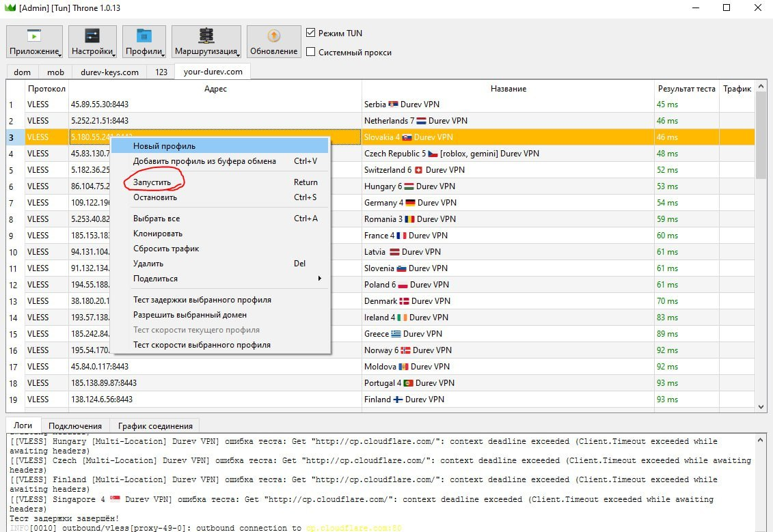Click the Название column header
The height and width of the screenshot is (532, 773).
point(508,89)
